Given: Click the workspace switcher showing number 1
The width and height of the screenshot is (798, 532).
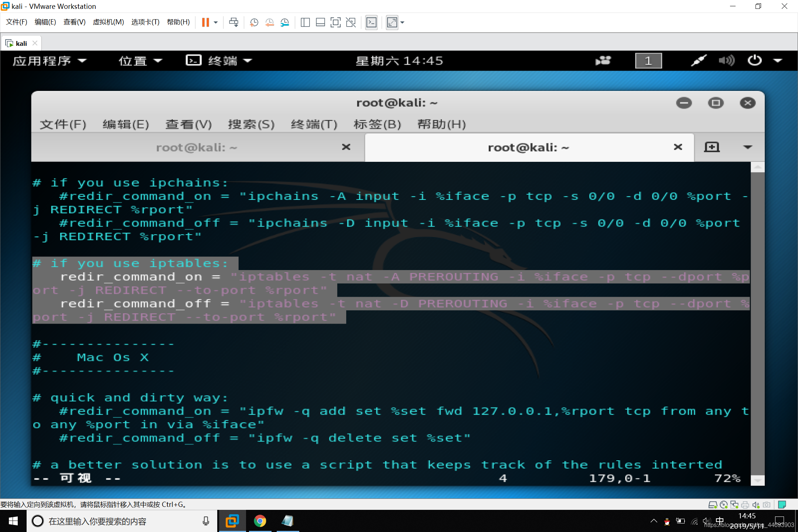Looking at the screenshot, I should pos(648,60).
